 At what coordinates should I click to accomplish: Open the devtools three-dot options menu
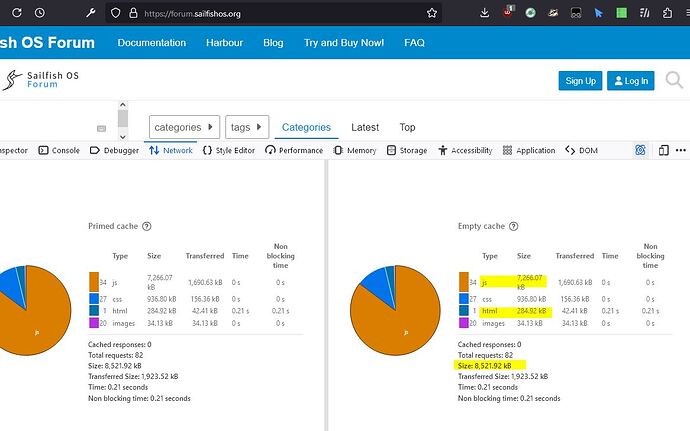(x=681, y=150)
